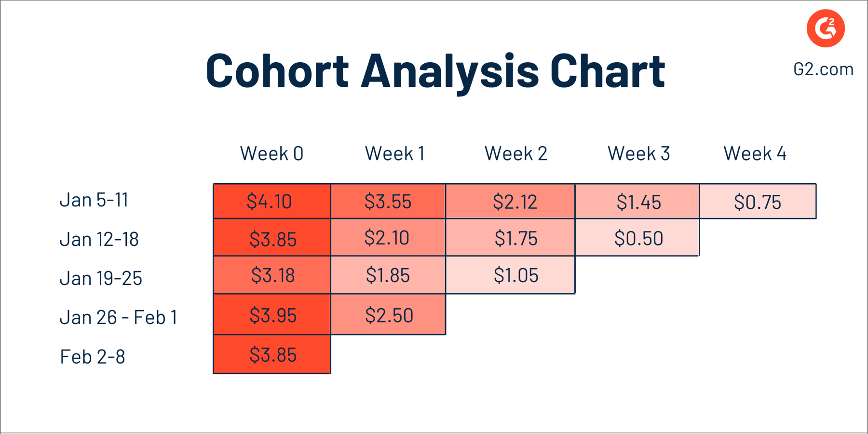The height and width of the screenshot is (434, 868).
Task: Click the $3.85 cell in Feb 2-8 row
Action: pos(272,355)
